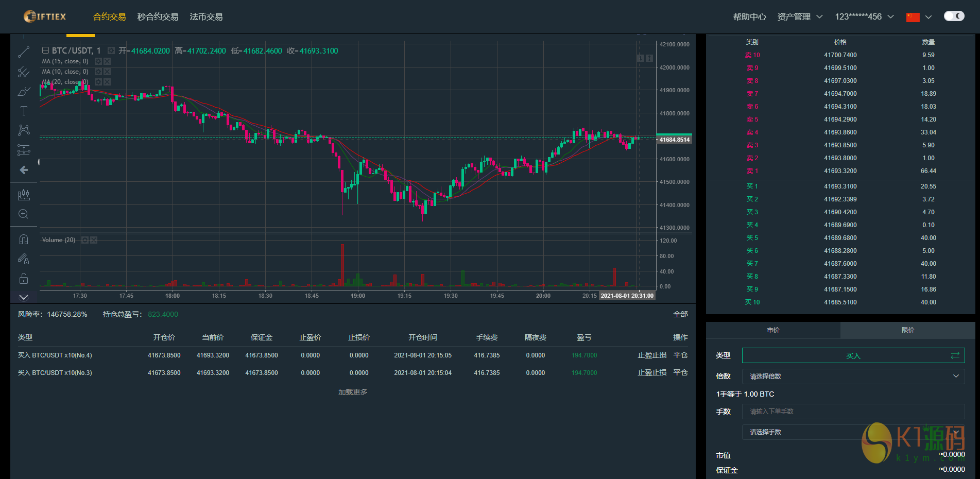Expand more tools at bottom of chart toolbar
980x479 pixels.
[x=24, y=297]
